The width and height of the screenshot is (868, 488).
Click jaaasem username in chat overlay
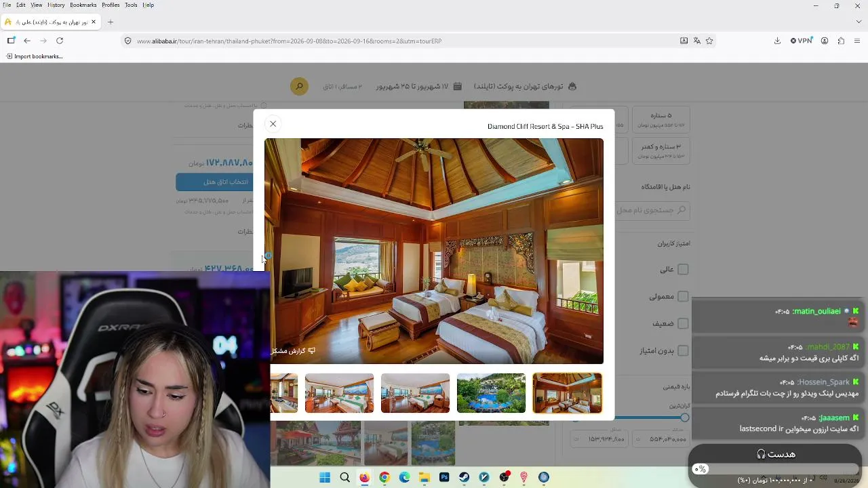pyautogui.click(x=834, y=418)
